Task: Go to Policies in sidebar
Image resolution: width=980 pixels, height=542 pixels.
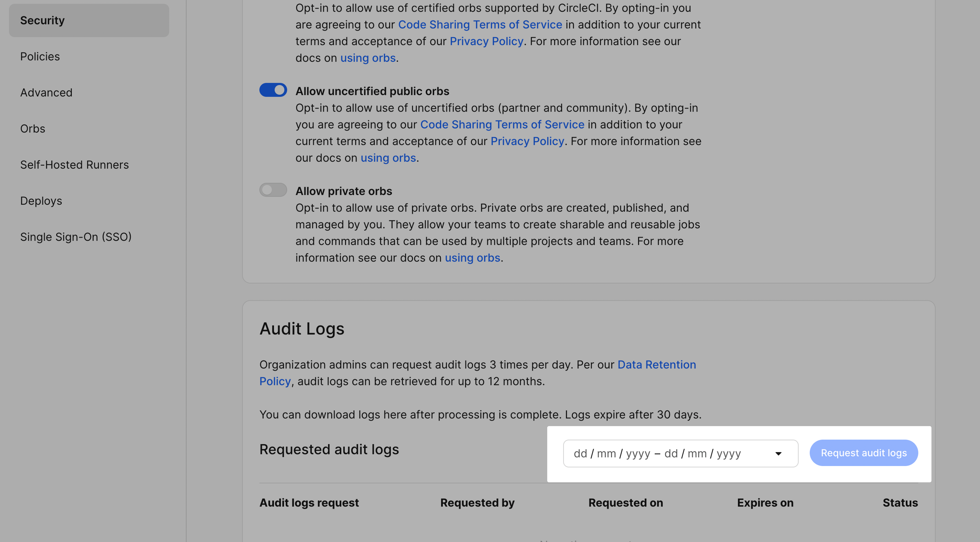Action: click(x=40, y=57)
